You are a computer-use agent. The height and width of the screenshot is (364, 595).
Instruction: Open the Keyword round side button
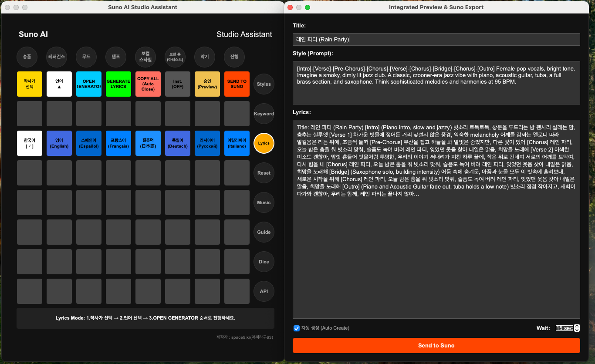click(x=264, y=114)
